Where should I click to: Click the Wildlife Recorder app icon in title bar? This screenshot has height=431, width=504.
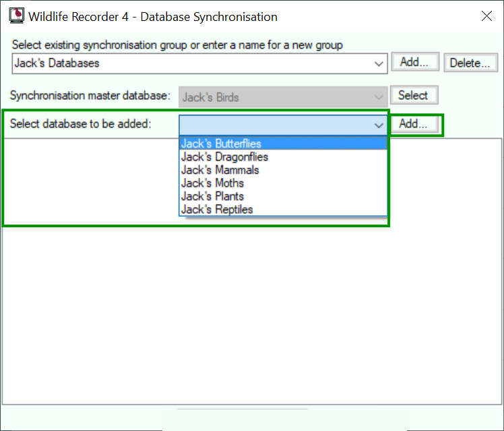click(16, 16)
